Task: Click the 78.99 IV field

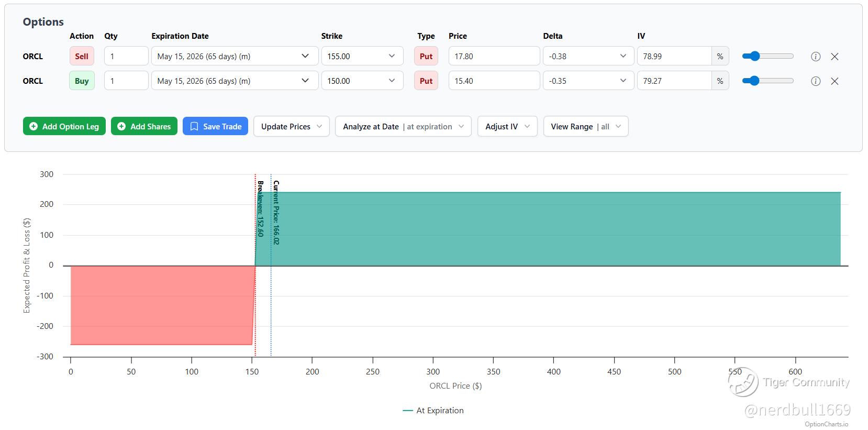Action: 674,56
